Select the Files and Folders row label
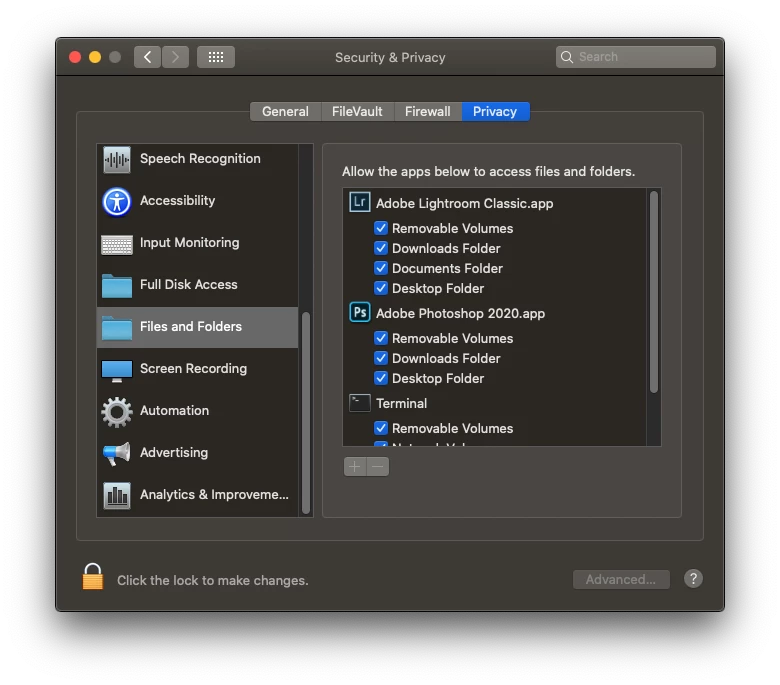Viewport: 780px width, 685px height. tap(191, 327)
